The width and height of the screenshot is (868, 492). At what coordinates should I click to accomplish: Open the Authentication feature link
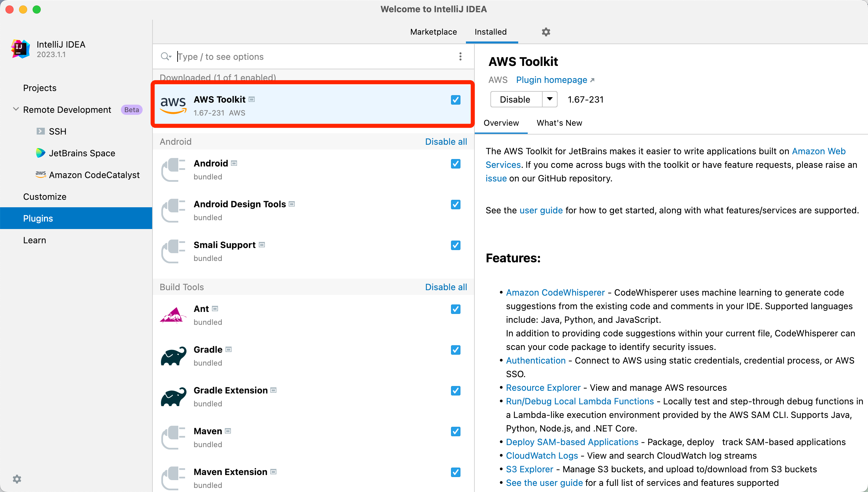pyautogui.click(x=536, y=361)
